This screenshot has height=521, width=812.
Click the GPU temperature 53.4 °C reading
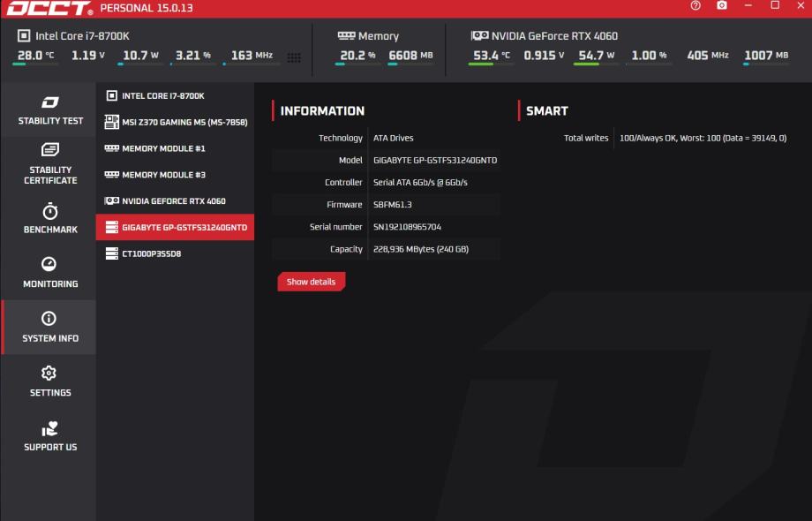click(x=492, y=56)
